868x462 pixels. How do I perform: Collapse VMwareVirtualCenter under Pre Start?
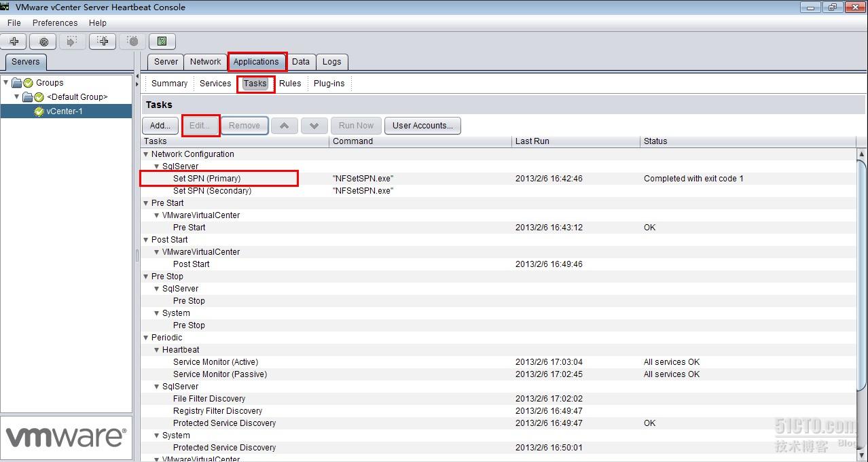tap(157, 215)
